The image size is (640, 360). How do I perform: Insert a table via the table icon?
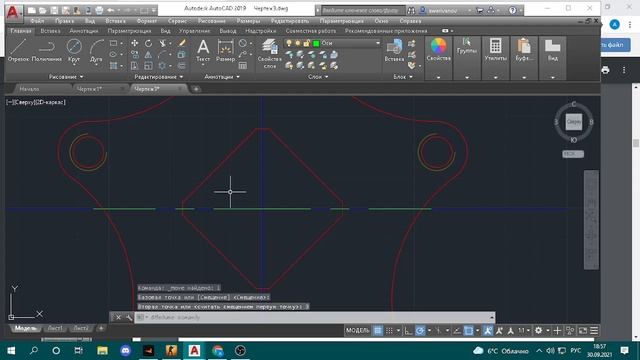[243, 65]
